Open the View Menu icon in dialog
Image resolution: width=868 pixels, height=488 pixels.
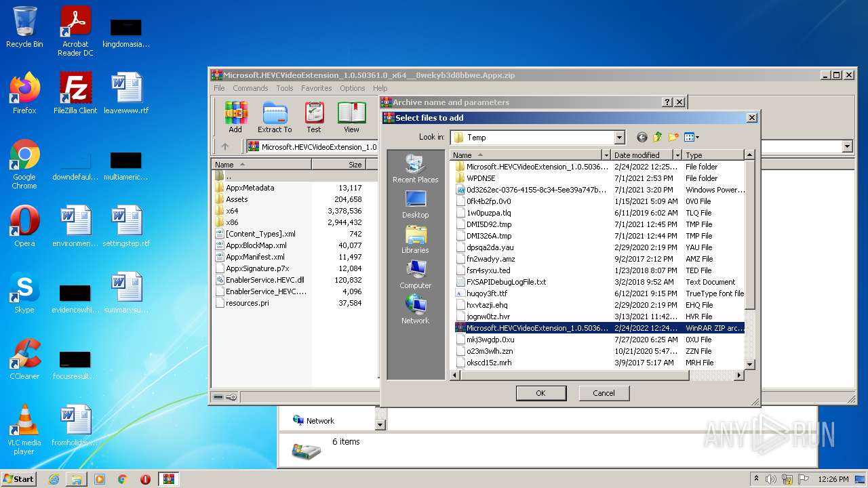pos(691,138)
